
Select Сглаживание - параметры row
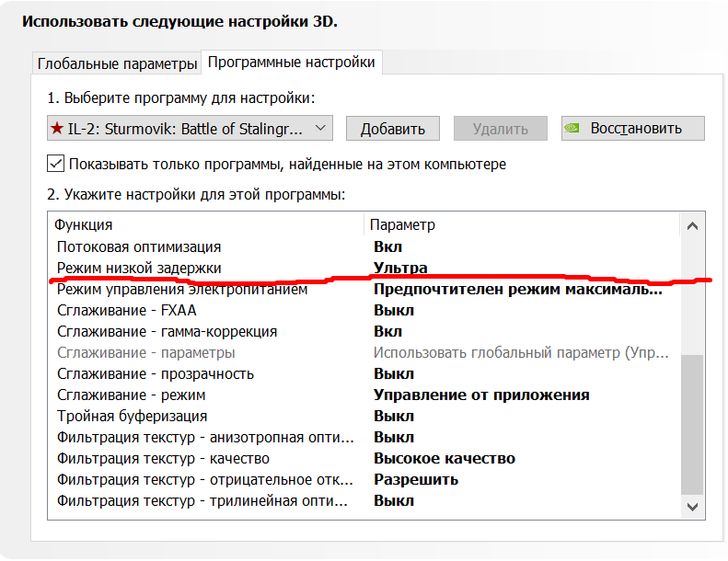click(364, 352)
